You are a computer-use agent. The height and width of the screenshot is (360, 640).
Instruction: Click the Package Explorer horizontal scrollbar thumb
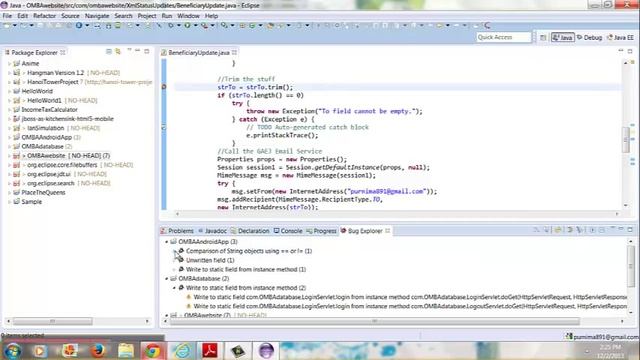pyautogui.click(x=53, y=322)
